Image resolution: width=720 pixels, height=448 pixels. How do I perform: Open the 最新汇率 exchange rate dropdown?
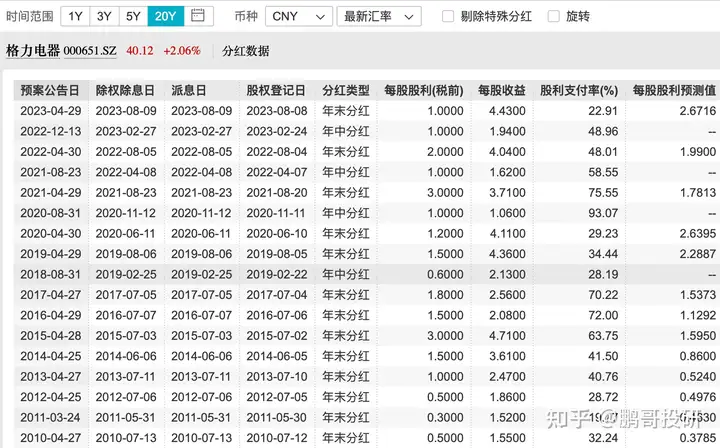[x=379, y=17]
